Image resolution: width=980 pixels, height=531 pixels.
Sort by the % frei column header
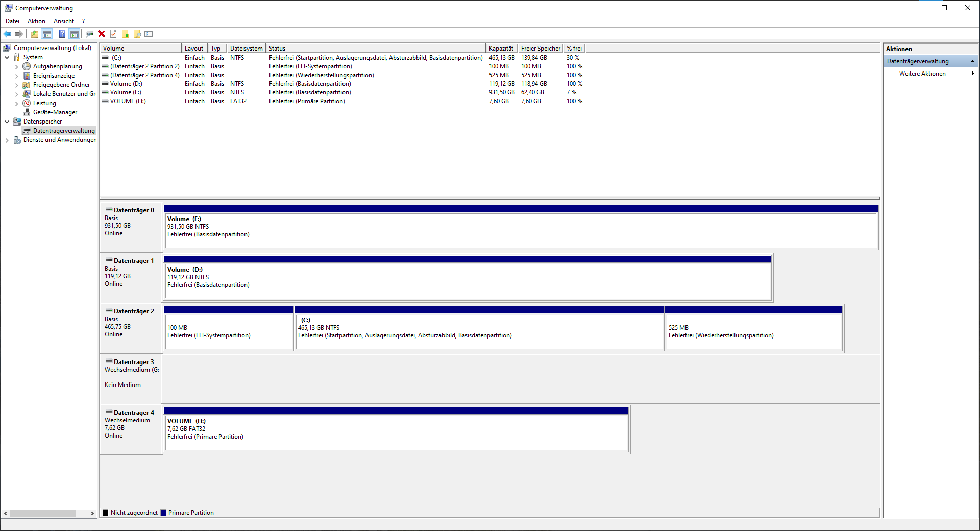pos(574,49)
